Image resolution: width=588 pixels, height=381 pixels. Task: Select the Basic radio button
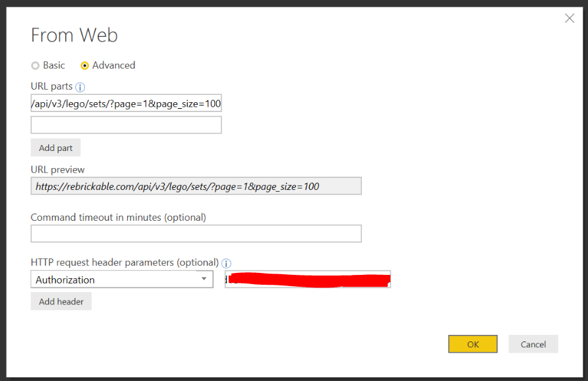34,65
